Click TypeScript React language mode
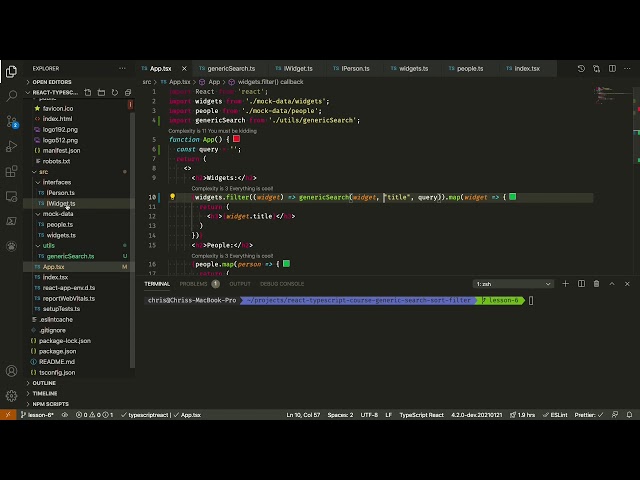This screenshot has height=480, width=640. (x=421, y=415)
